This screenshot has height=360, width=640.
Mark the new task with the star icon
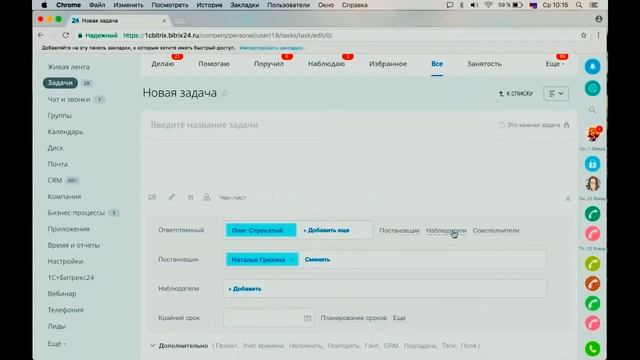tap(224, 93)
